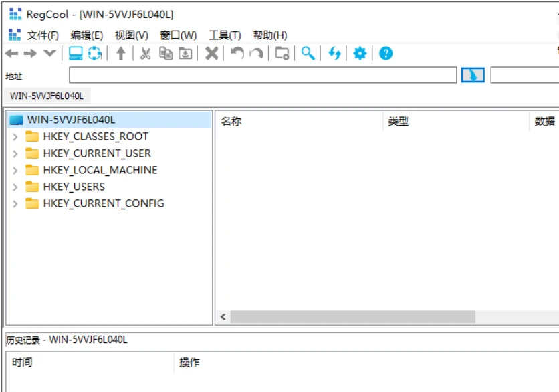Select the HKEY_USERS key in tree
Screen dimensions: 559x392
point(74,187)
